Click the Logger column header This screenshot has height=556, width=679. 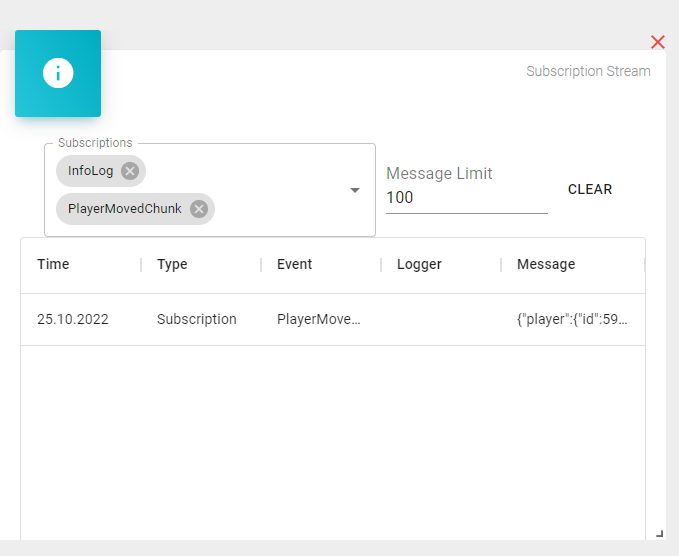coord(419,265)
